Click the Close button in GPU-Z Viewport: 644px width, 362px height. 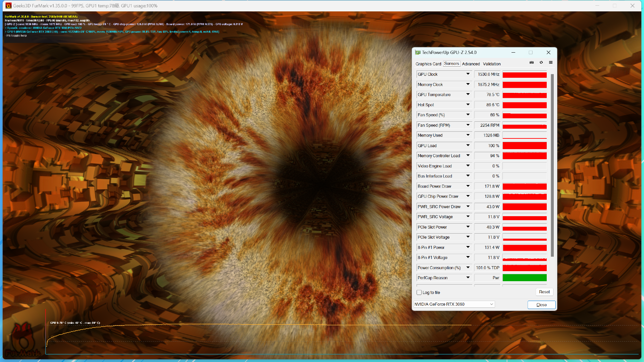(x=541, y=305)
